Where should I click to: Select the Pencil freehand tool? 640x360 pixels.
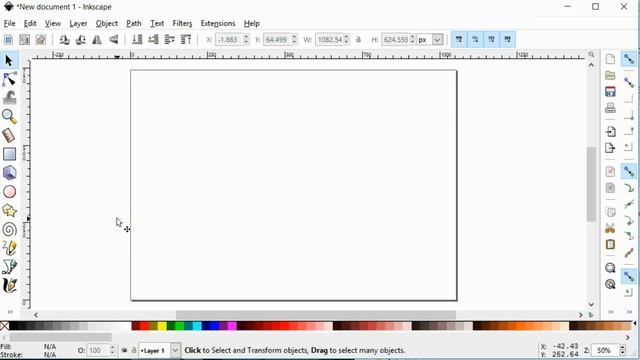click(x=9, y=248)
